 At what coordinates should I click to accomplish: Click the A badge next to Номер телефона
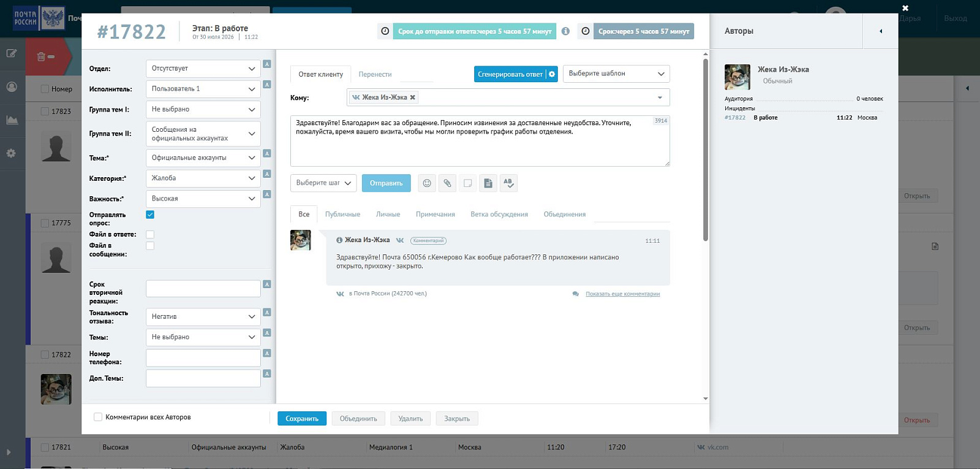(267, 353)
